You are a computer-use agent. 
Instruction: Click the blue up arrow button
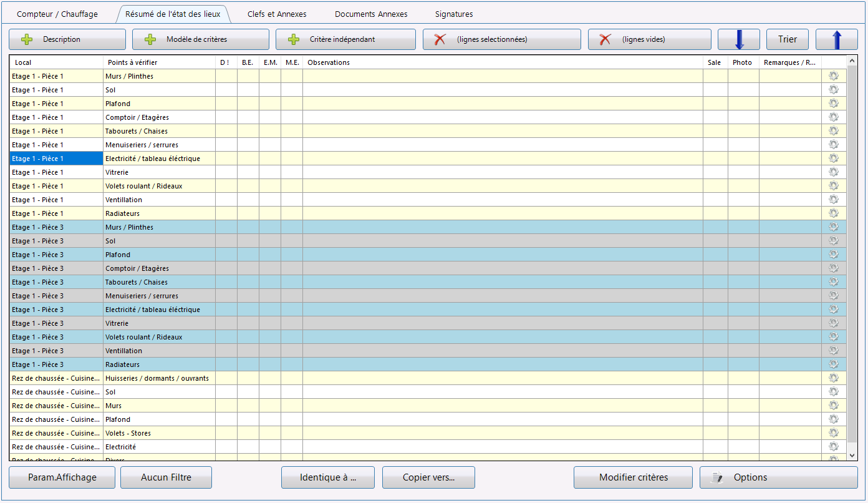coord(836,39)
